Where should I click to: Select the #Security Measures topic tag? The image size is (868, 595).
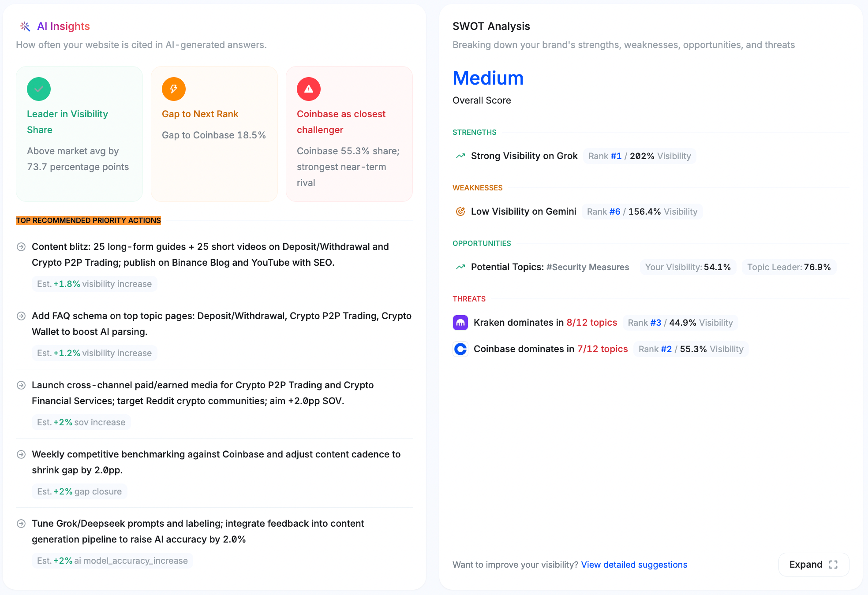click(587, 267)
